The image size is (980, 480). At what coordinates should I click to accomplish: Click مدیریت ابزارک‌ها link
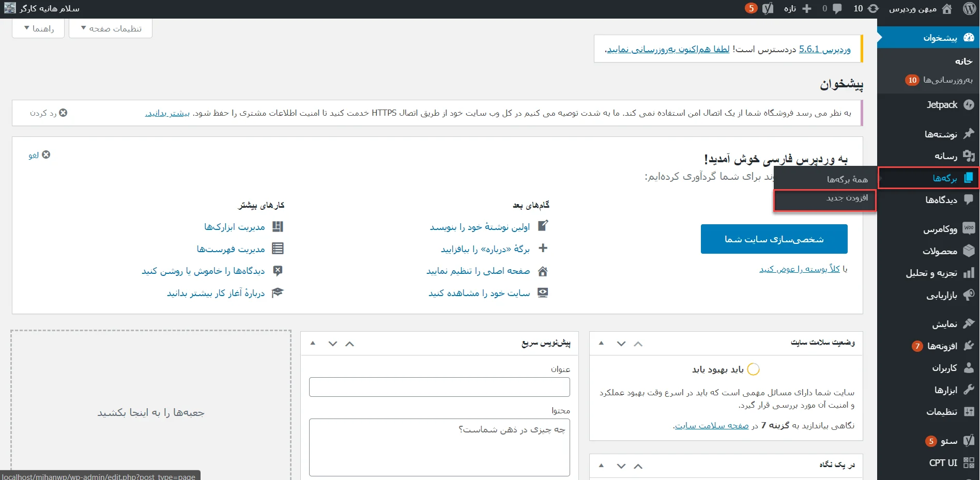tap(235, 227)
